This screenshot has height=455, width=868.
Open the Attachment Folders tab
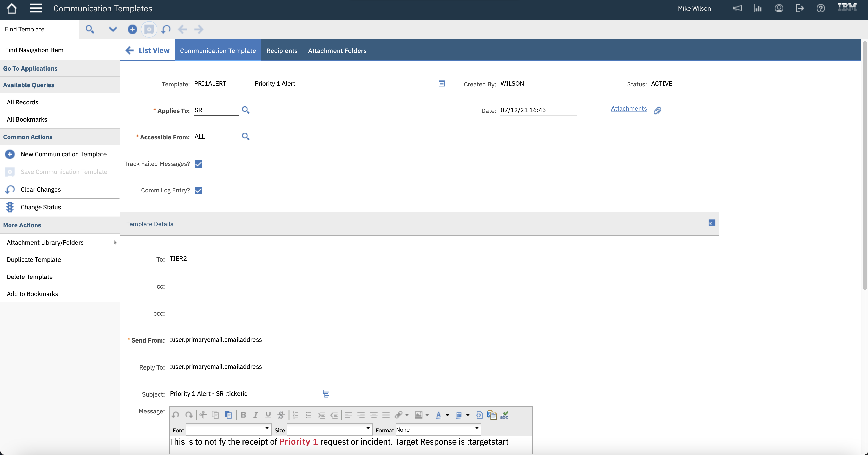click(x=337, y=51)
